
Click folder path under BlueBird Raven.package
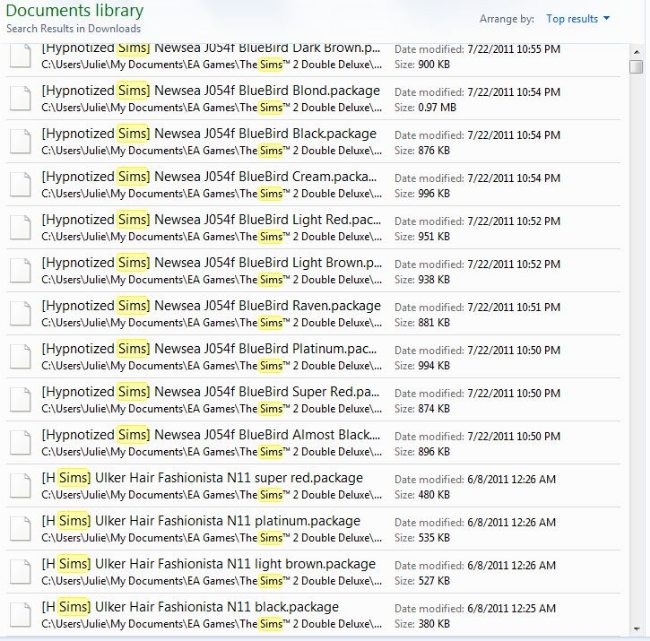(211, 323)
